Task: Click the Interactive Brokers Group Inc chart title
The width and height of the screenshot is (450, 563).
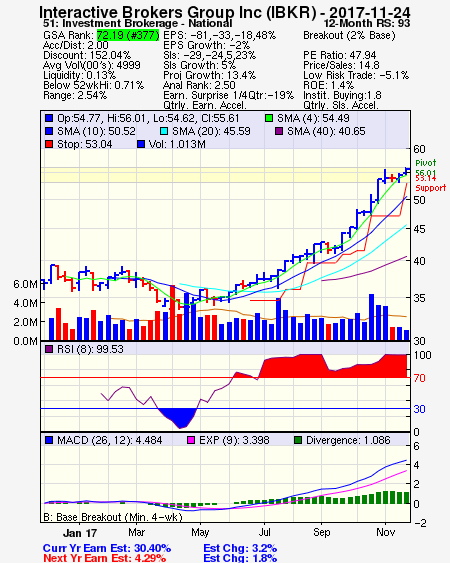Action: coord(224,12)
